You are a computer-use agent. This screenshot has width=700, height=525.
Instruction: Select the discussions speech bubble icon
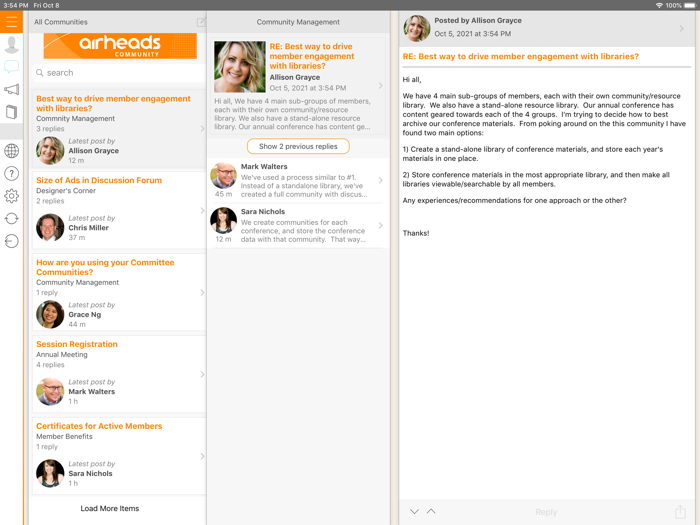(11, 67)
